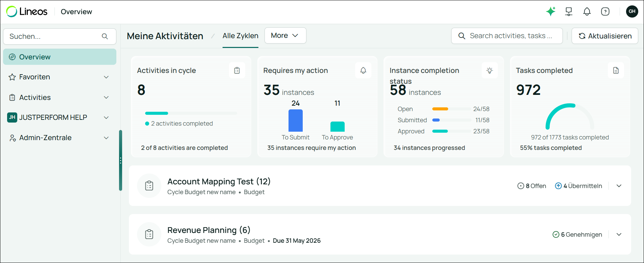The image size is (644, 263).
Task: Click 'Due 31 May 2026' text
Action: [297, 241]
